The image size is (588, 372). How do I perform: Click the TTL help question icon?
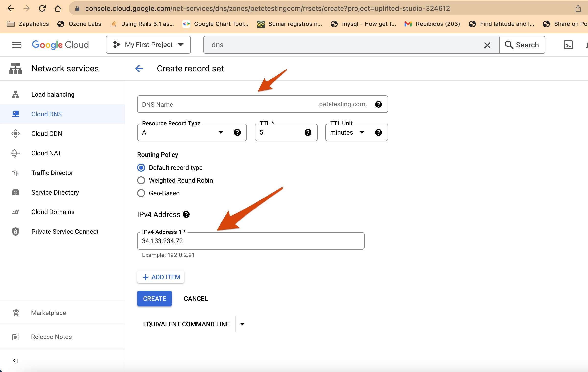(308, 132)
